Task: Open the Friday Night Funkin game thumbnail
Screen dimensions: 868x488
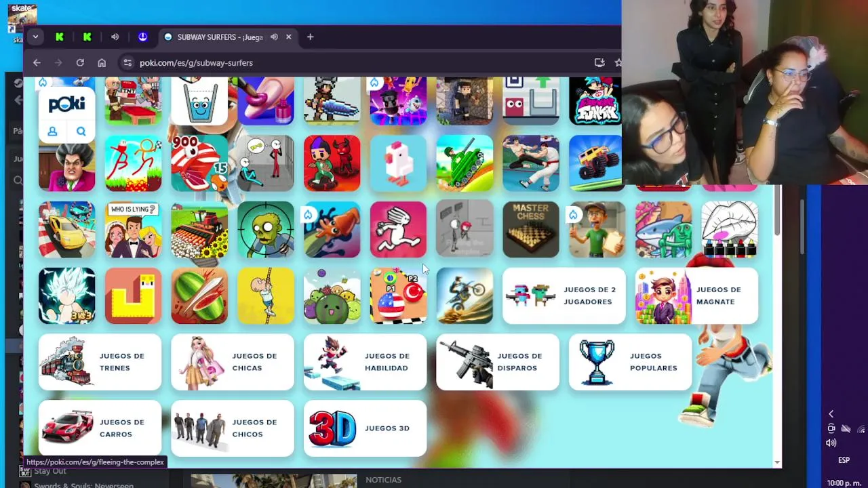Action: tap(595, 102)
